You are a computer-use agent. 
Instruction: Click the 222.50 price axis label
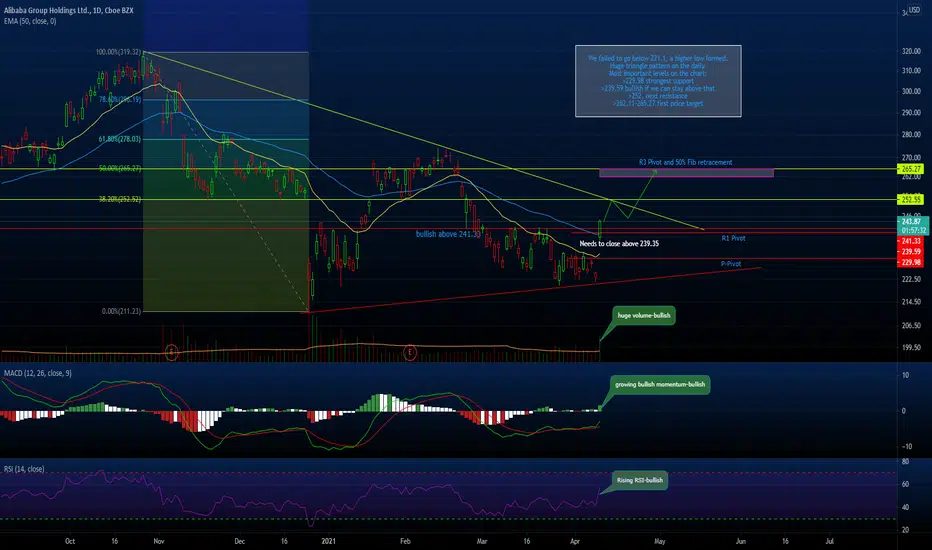tap(911, 279)
